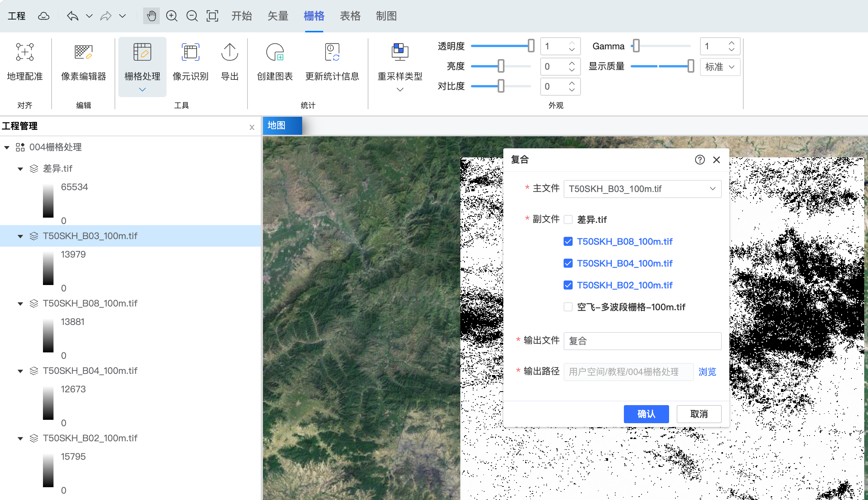Collapse the T50SKH_B03_100m.tif layer legend

pos(20,236)
